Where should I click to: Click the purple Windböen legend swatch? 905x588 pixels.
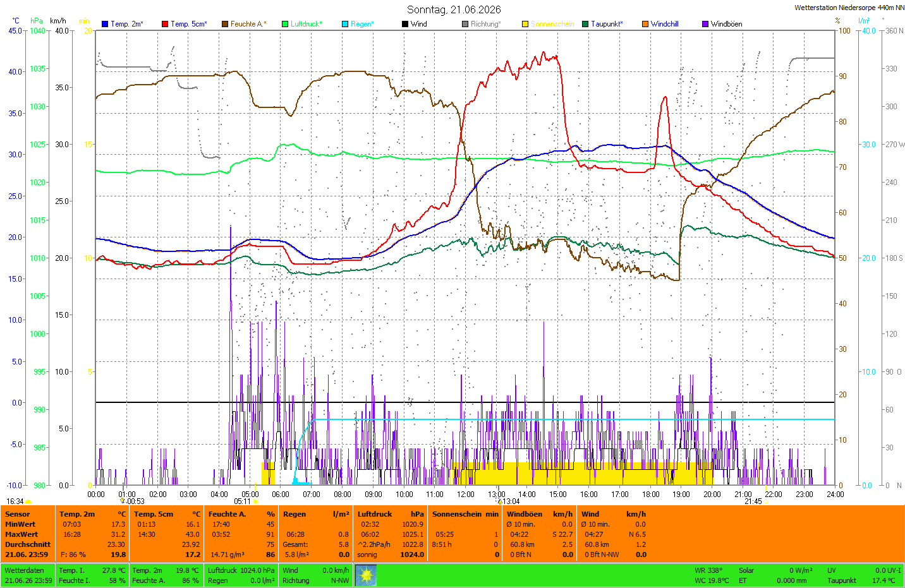705,24
